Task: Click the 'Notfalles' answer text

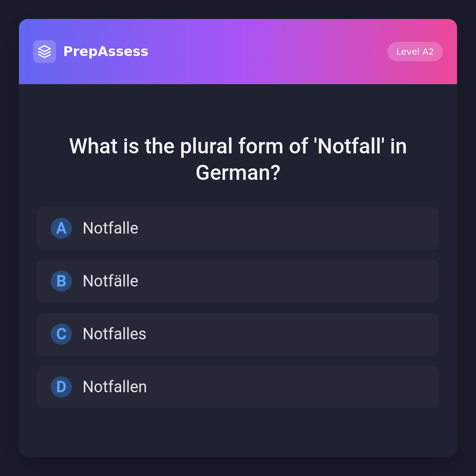Action: click(x=115, y=334)
